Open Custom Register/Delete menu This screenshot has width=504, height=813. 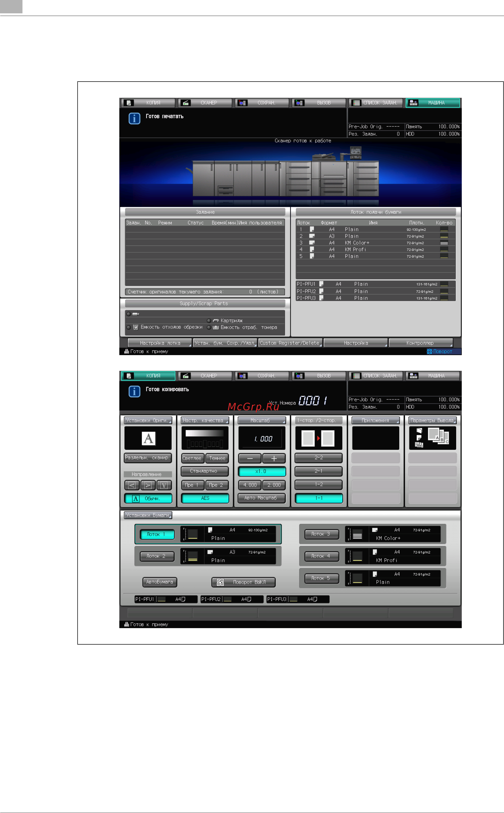pos(290,343)
